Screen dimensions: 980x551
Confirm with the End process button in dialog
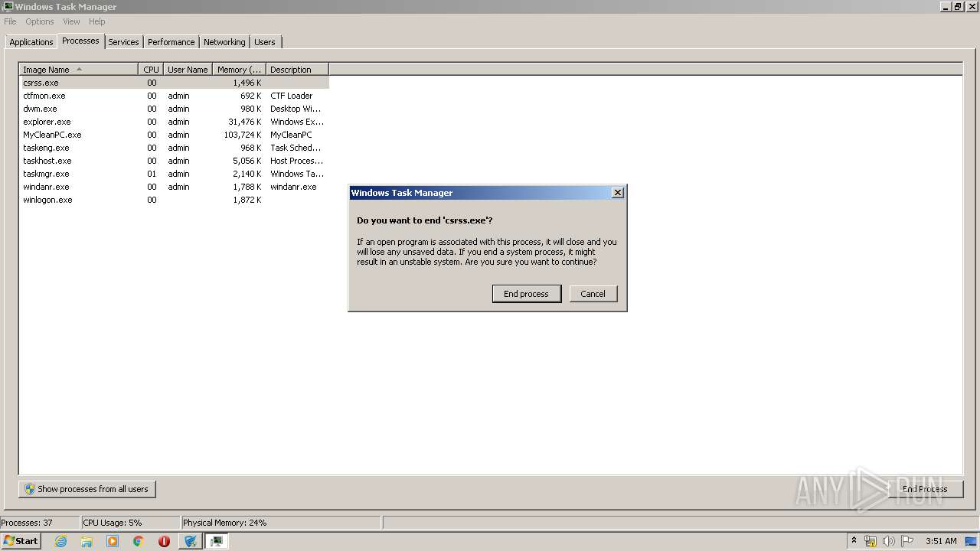pos(526,294)
